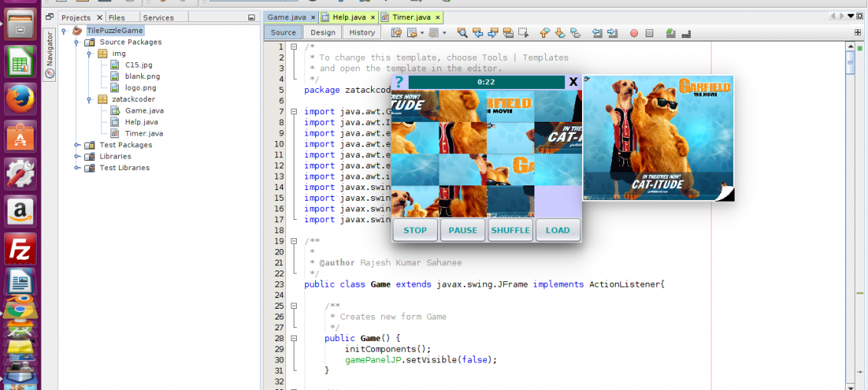Stop macro recording with square icon
Image resolution: width=868 pixels, height=390 pixels.
649,33
